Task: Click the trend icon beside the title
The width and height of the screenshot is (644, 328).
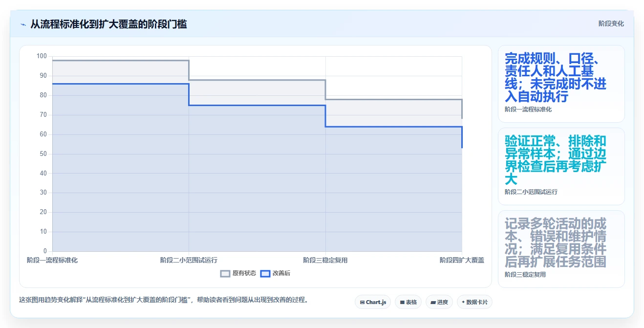Action: [23, 24]
